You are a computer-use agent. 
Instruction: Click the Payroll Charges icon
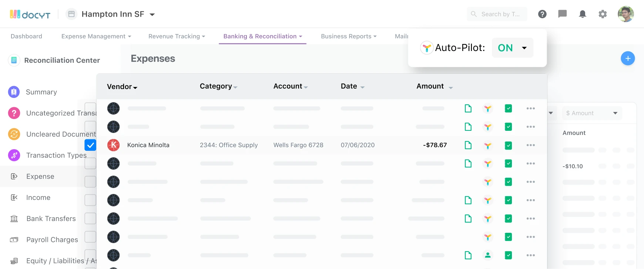coord(14,239)
